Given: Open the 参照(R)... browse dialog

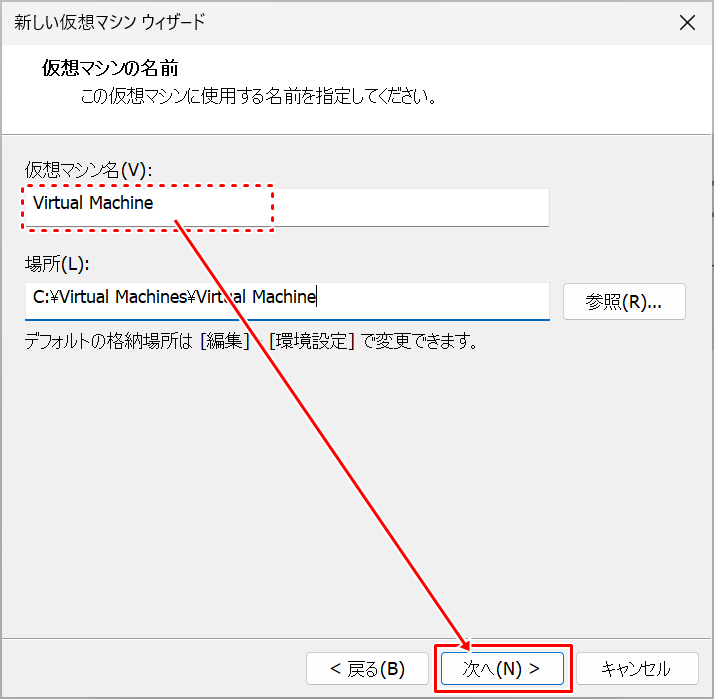Looking at the screenshot, I should [x=624, y=302].
